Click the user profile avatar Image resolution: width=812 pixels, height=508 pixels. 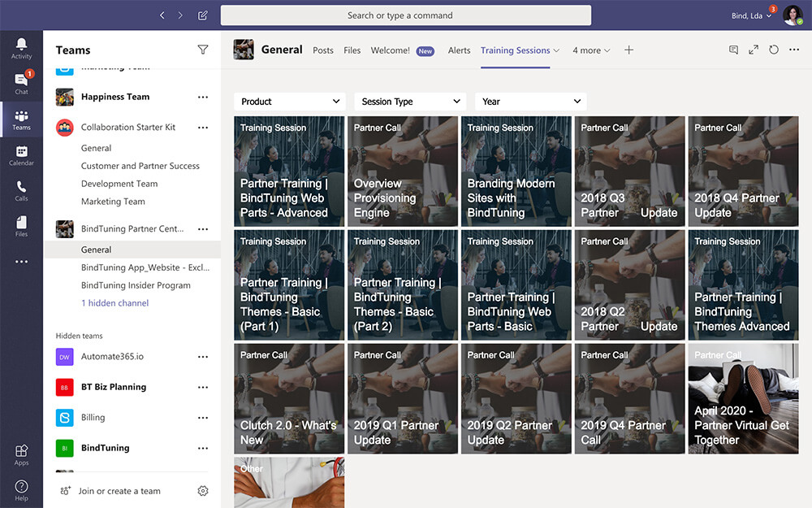point(793,15)
